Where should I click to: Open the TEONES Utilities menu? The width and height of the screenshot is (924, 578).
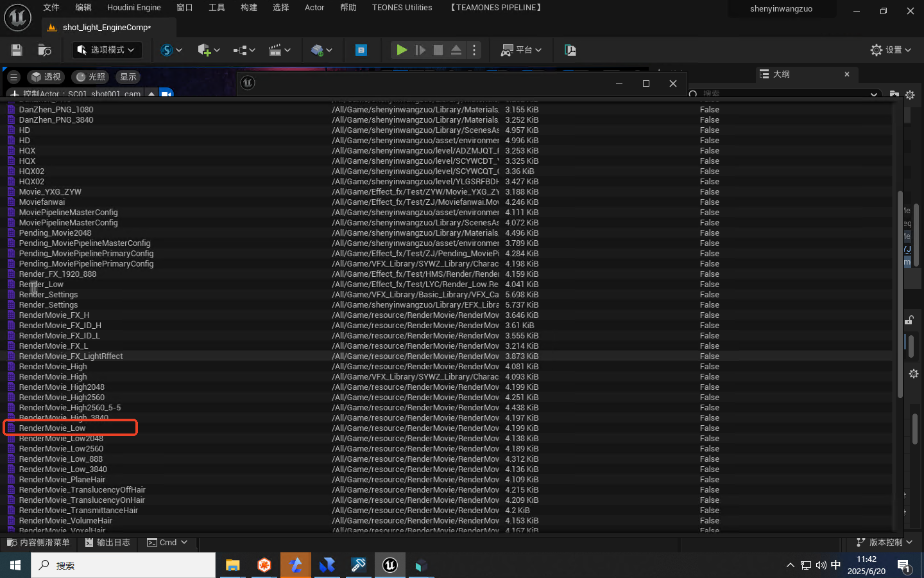click(x=402, y=8)
